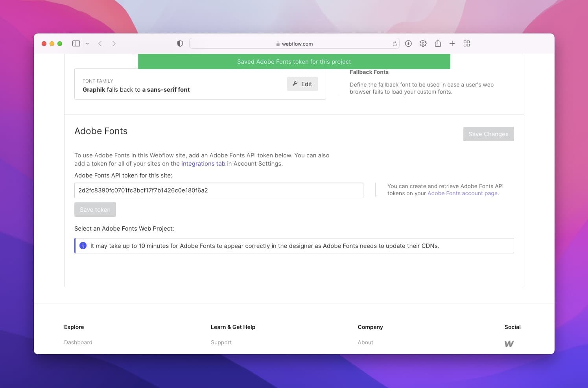Go forward with the right arrow
This screenshot has height=388, width=588.
click(114, 44)
